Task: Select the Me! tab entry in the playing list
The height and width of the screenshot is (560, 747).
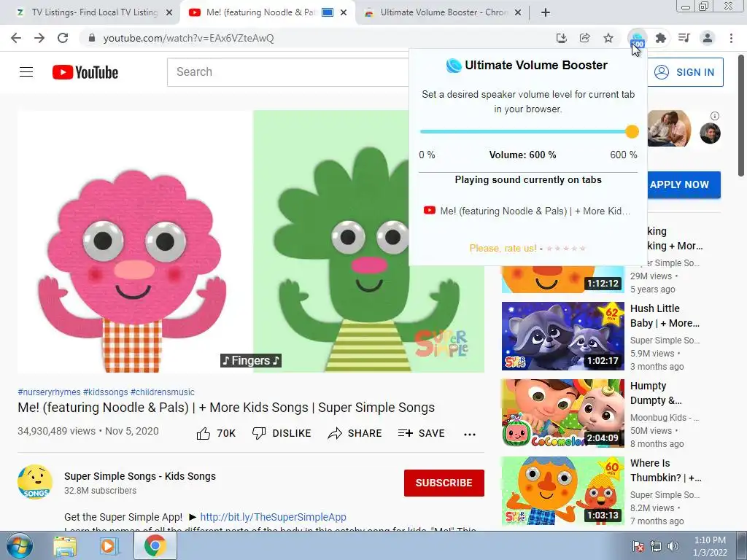Action: (x=527, y=211)
